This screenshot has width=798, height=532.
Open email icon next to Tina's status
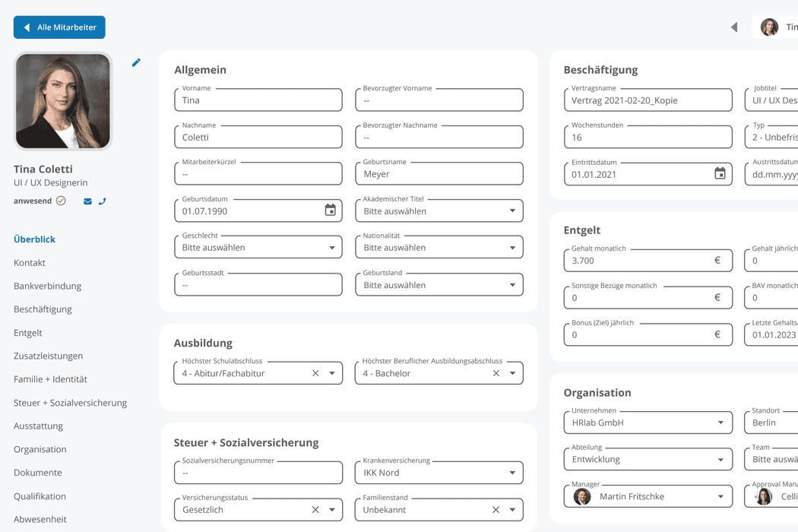(x=87, y=201)
